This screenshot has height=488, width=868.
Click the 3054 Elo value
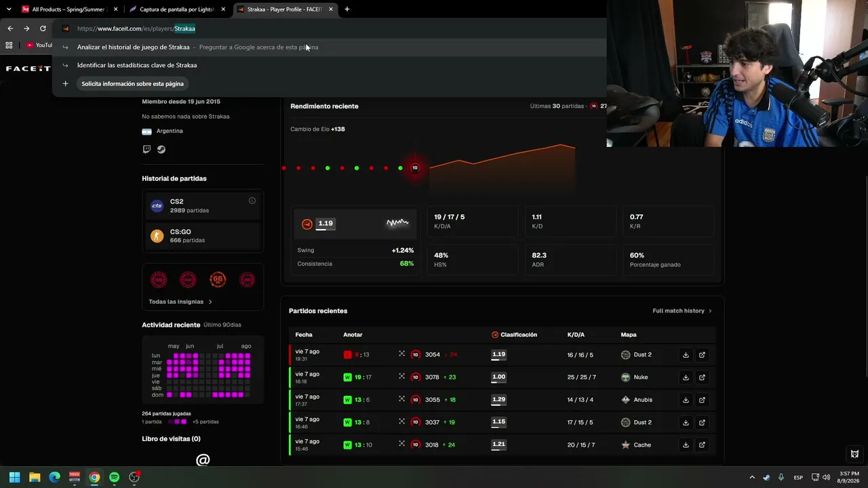(x=433, y=354)
